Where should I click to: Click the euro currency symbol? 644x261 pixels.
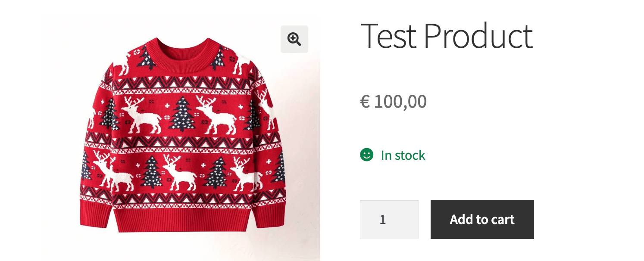(365, 102)
